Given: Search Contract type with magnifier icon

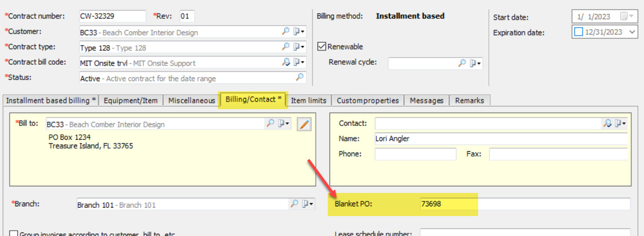Looking at the screenshot, I should [x=286, y=47].
